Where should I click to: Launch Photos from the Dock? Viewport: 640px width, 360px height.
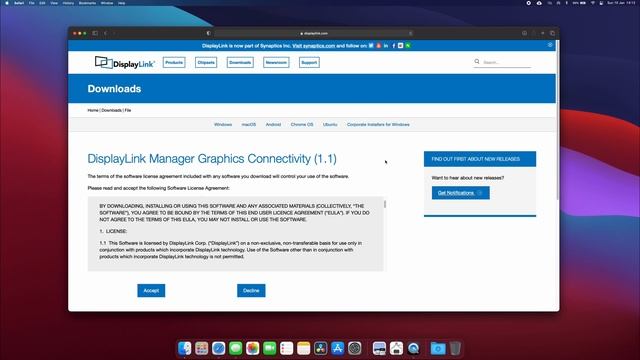pos(253,348)
